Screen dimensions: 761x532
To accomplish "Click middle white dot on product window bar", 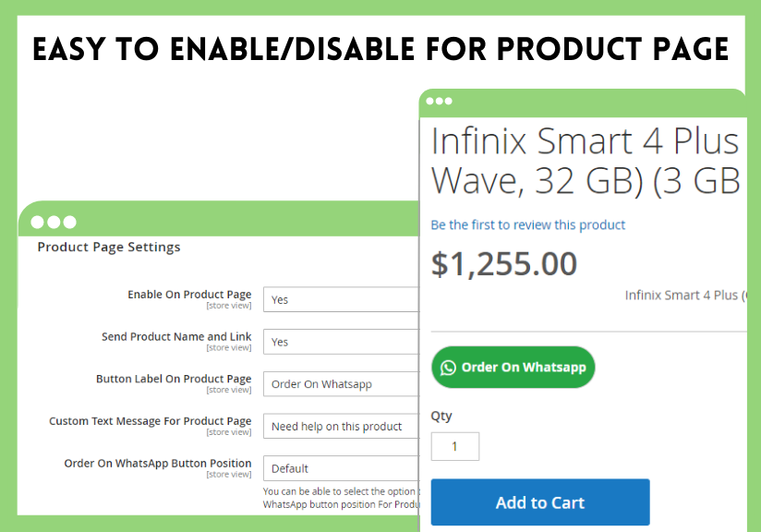I will coord(440,101).
